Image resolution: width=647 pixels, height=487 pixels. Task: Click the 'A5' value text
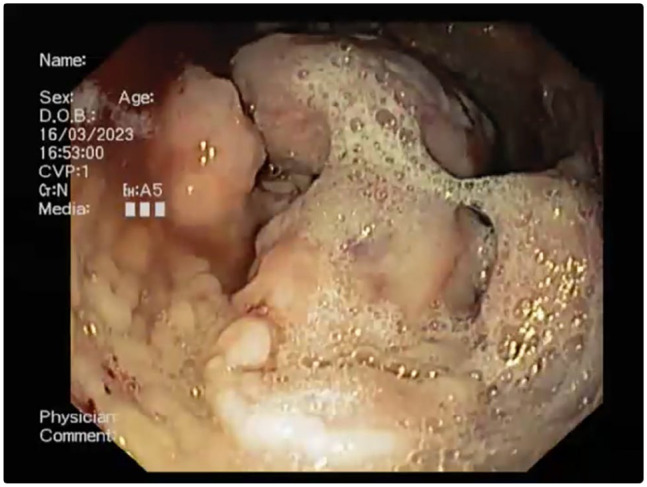(150, 190)
